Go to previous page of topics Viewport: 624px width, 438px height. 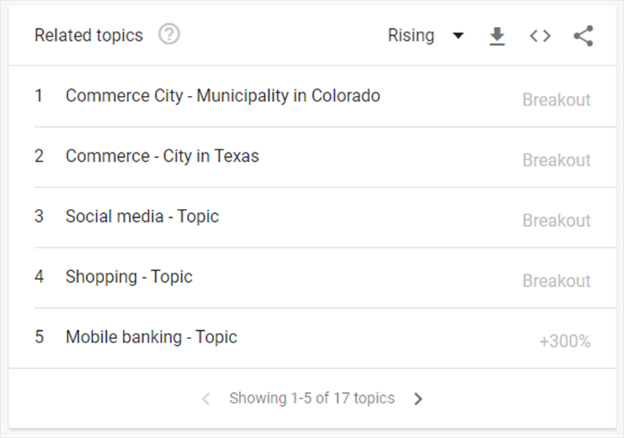tap(206, 399)
